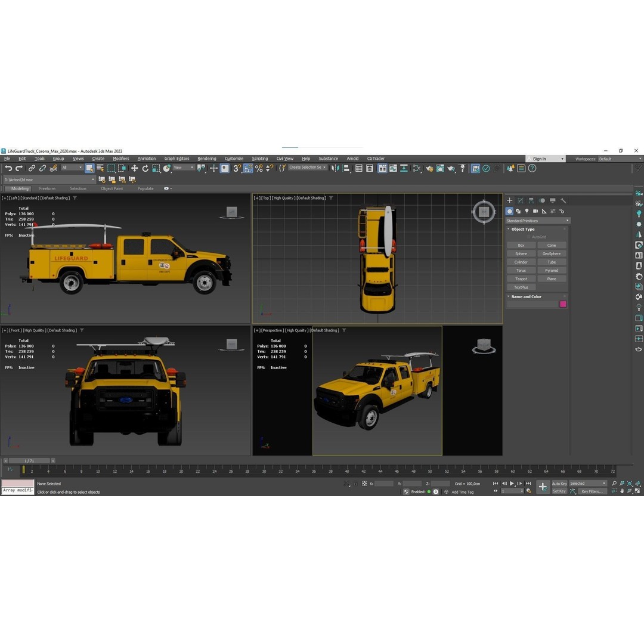Select the Select and Move tool
644x644 pixels.
pyautogui.click(x=134, y=168)
